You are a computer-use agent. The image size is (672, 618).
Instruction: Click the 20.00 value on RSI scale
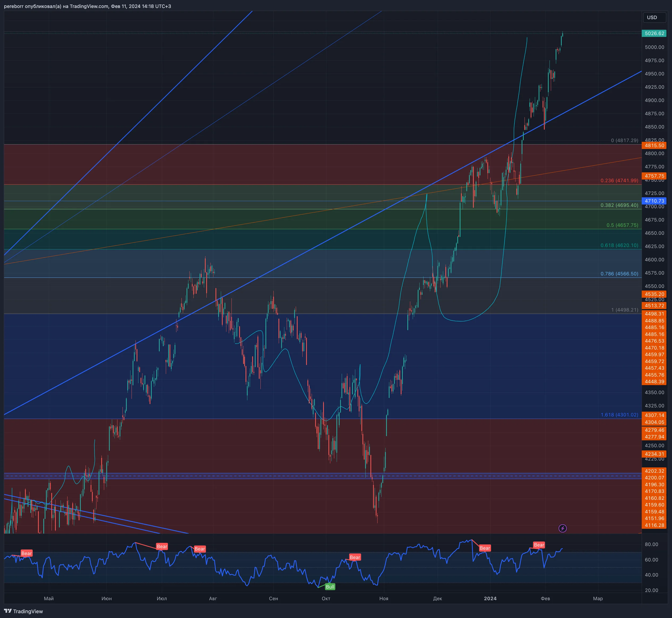click(652, 590)
